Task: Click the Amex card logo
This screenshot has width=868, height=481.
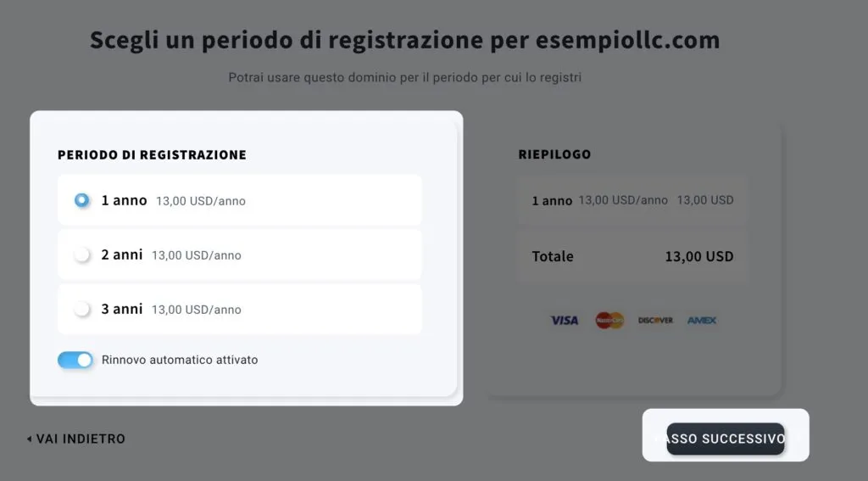Action: (701, 321)
